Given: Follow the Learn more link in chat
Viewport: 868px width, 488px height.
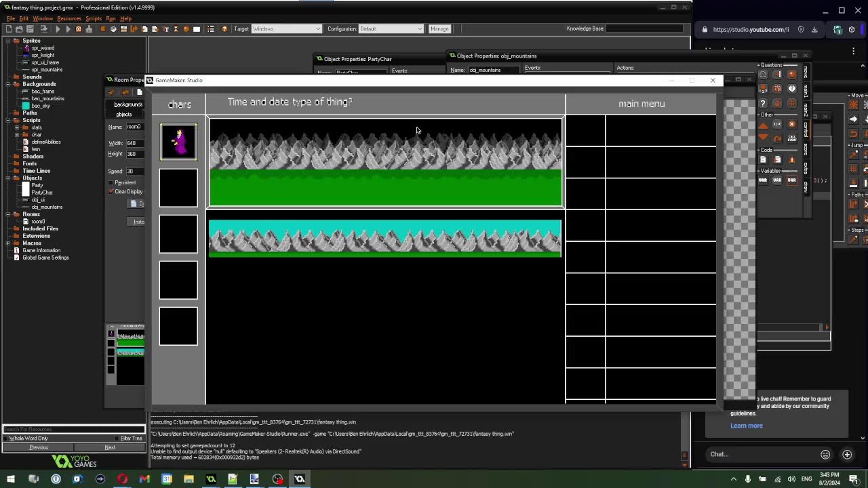Looking at the screenshot, I should click(x=747, y=426).
